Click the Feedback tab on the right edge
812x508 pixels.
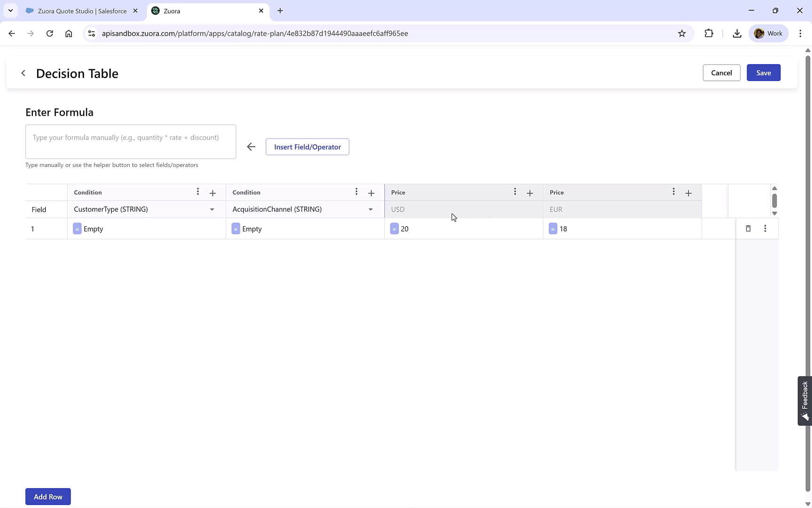coord(804,400)
